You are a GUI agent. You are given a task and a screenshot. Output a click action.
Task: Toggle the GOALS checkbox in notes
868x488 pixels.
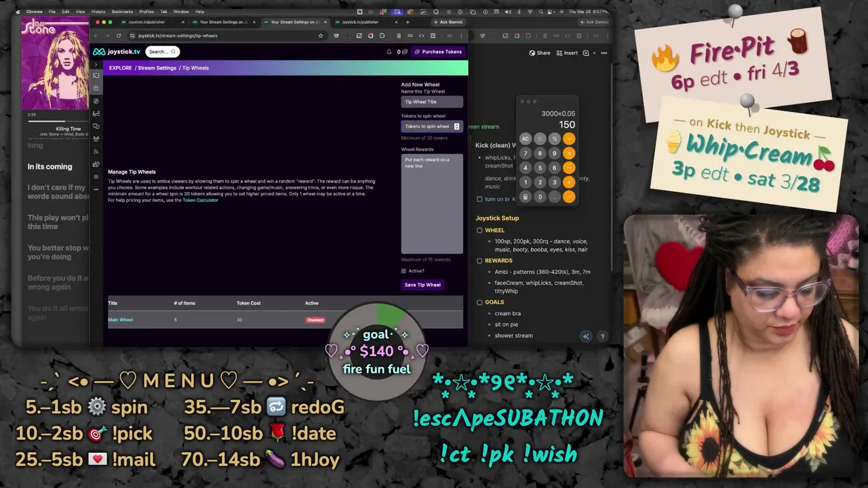479,302
